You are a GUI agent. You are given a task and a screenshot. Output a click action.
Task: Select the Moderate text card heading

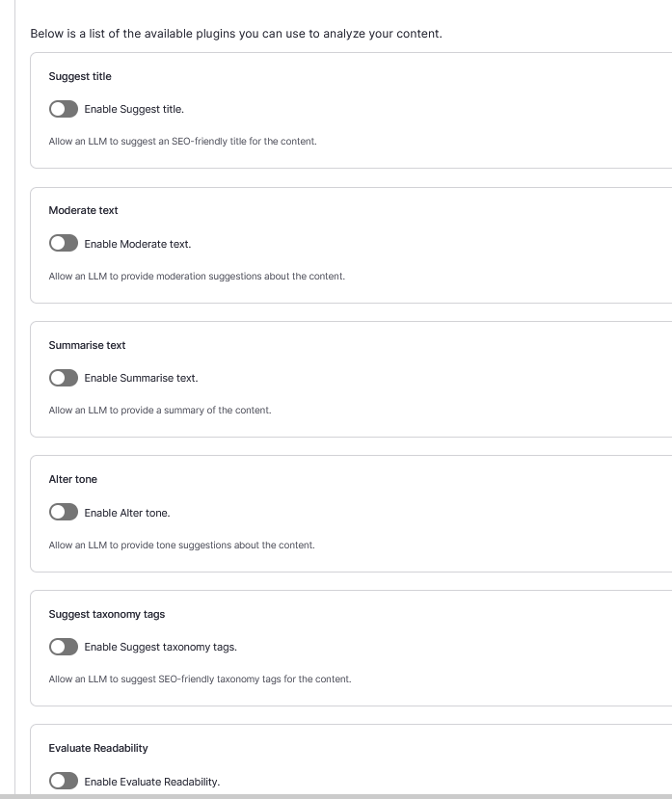pyautogui.click(x=84, y=210)
